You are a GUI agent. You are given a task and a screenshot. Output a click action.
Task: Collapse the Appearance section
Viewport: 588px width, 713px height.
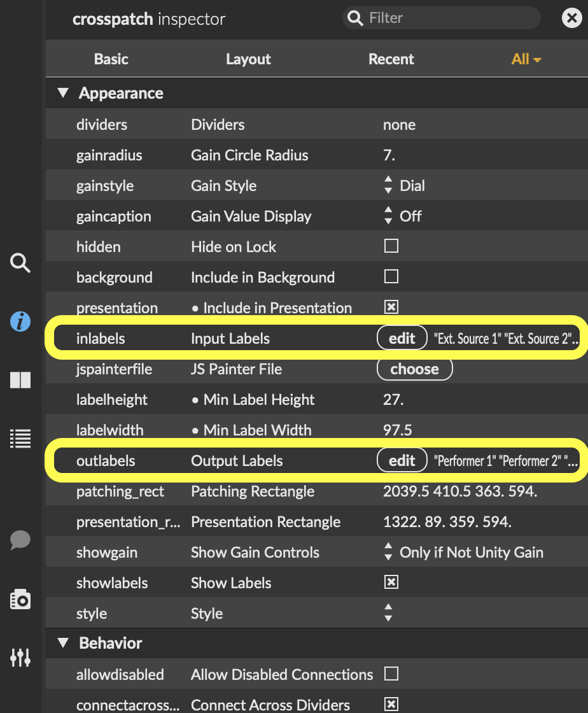(62, 94)
